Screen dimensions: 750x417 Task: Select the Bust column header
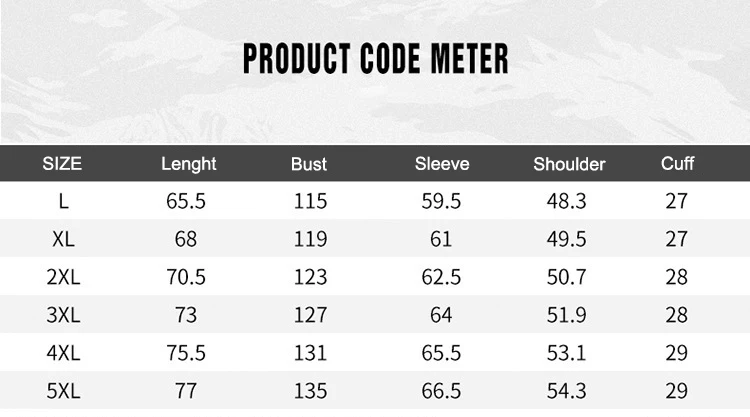[309, 164]
